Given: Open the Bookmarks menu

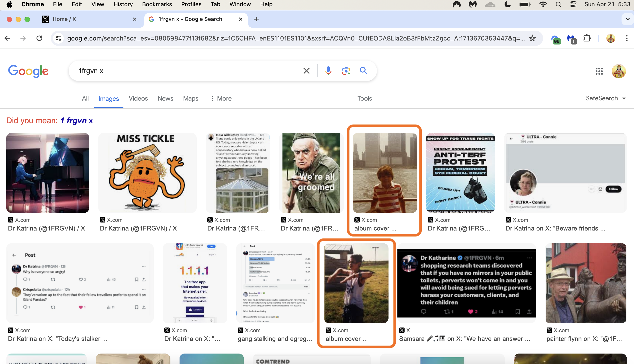Looking at the screenshot, I should pos(157,4).
